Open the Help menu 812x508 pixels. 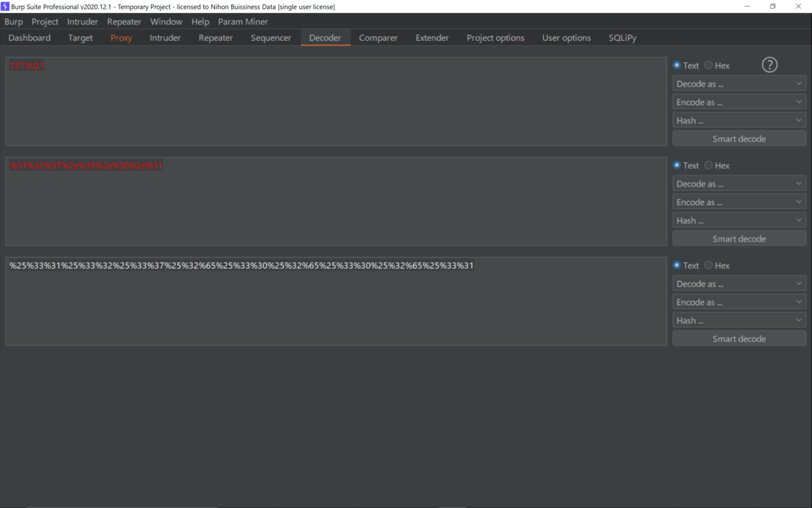(200, 22)
